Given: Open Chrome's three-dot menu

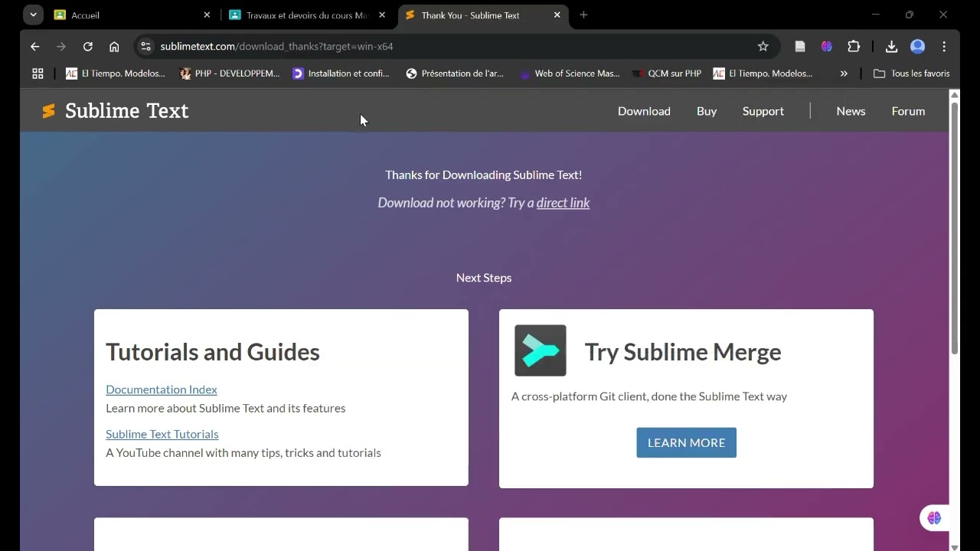Looking at the screenshot, I should 945,47.
